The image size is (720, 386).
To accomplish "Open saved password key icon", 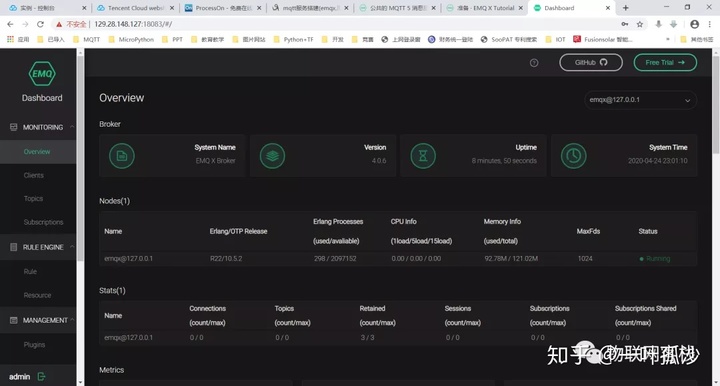I will [x=625, y=24].
